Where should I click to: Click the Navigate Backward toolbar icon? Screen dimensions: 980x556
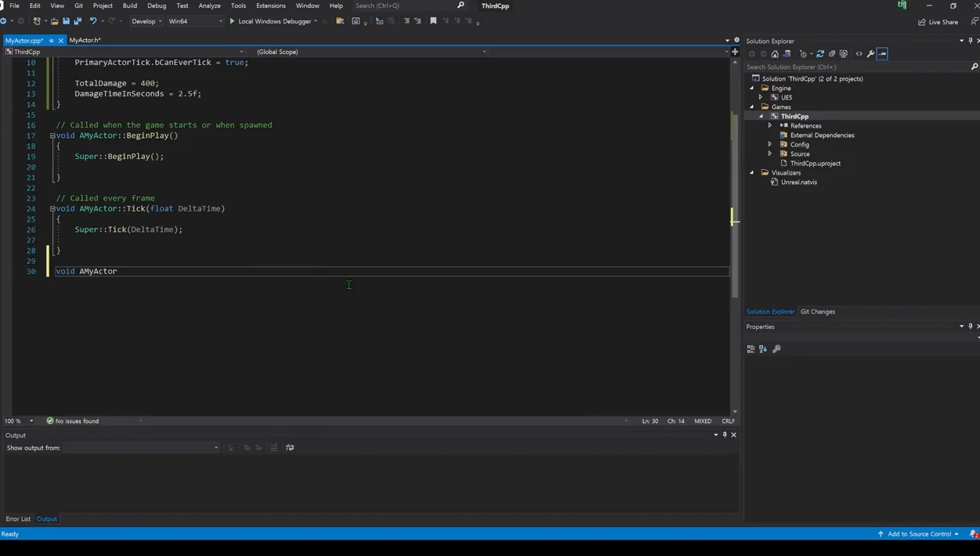point(4,21)
